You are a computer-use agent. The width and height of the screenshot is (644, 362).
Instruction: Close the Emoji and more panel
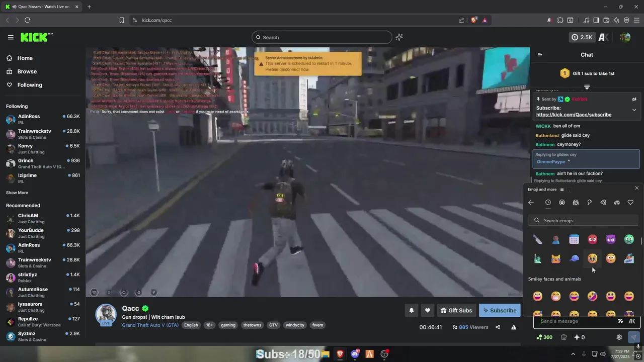[x=636, y=188]
